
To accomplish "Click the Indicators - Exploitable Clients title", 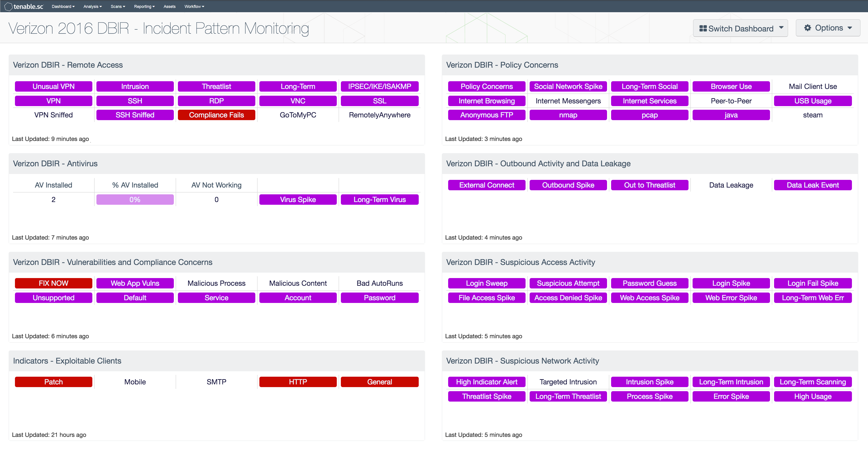I will click(67, 360).
